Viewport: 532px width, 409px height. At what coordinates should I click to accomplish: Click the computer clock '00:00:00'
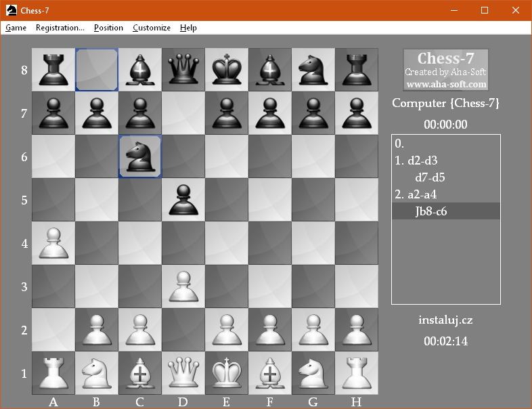(445, 125)
